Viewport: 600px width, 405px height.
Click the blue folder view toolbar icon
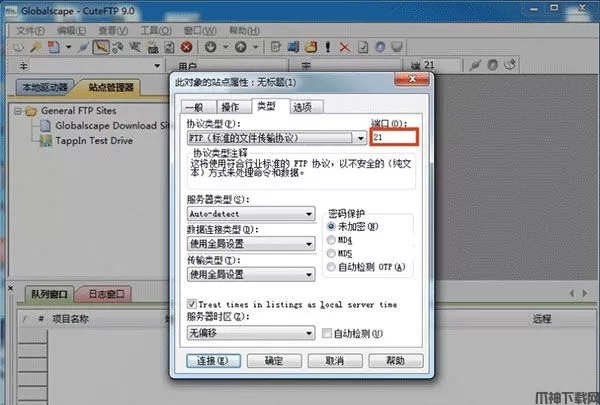pyautogui.click(x=293, y=47)
